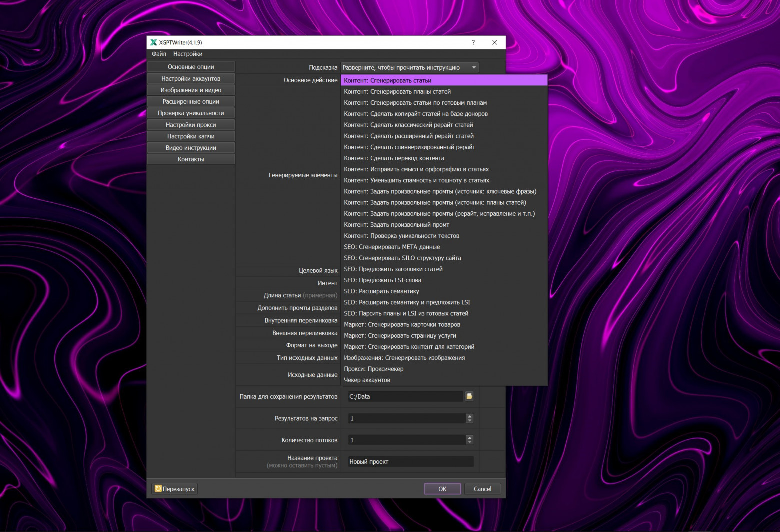Open the Контакты section
Screen dimensions: 780x532
tap(191, 159)
